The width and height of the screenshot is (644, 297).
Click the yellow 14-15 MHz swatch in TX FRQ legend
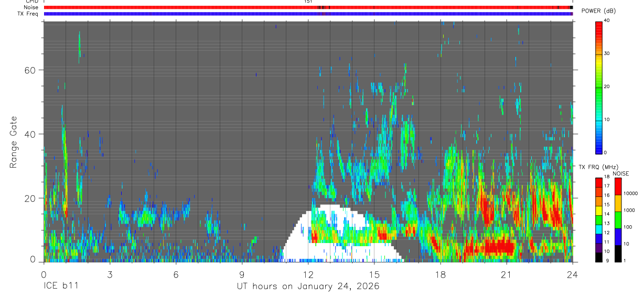click(x=599, y=211)
